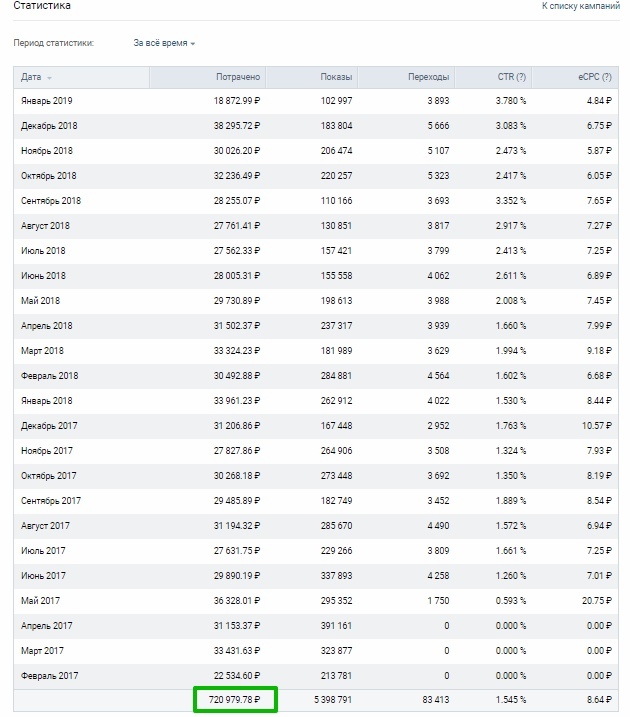Expand the statistics period dropdown

pyautogui.click(x=164, y=43)
